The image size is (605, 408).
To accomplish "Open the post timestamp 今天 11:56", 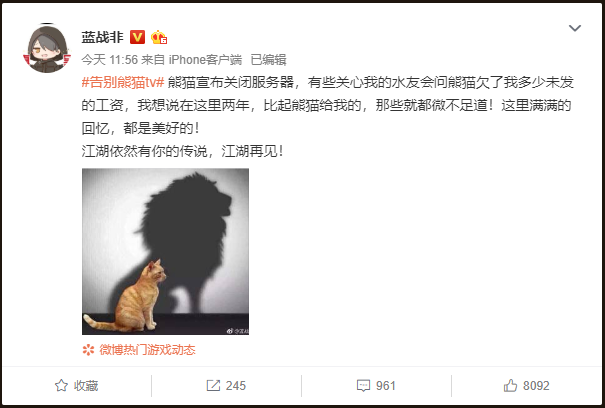I will coord(110,60).
